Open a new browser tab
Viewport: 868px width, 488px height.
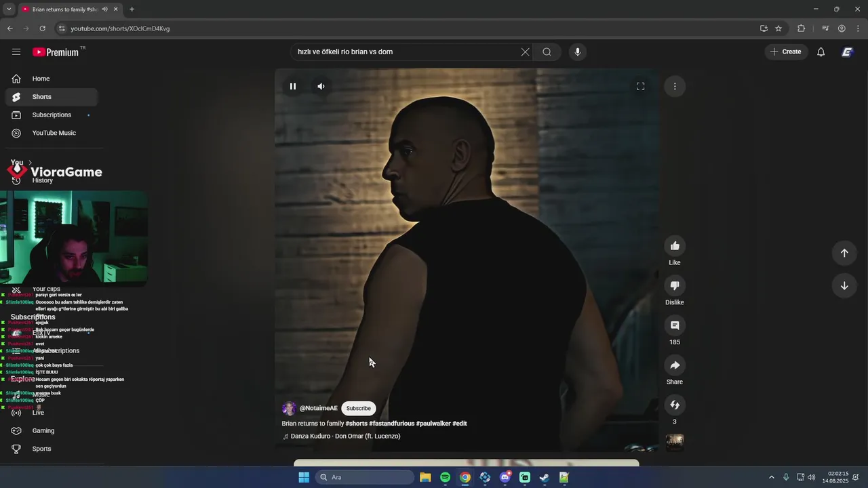coord(132,9)
